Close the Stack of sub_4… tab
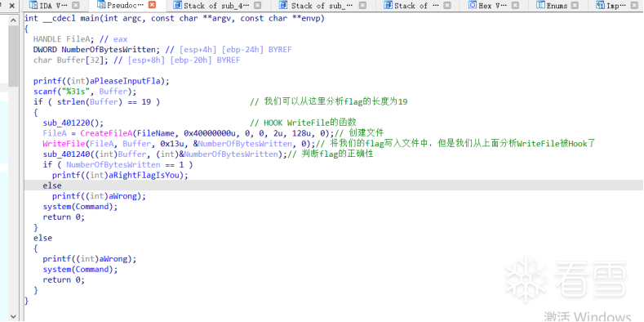 [x=257, y=6]
